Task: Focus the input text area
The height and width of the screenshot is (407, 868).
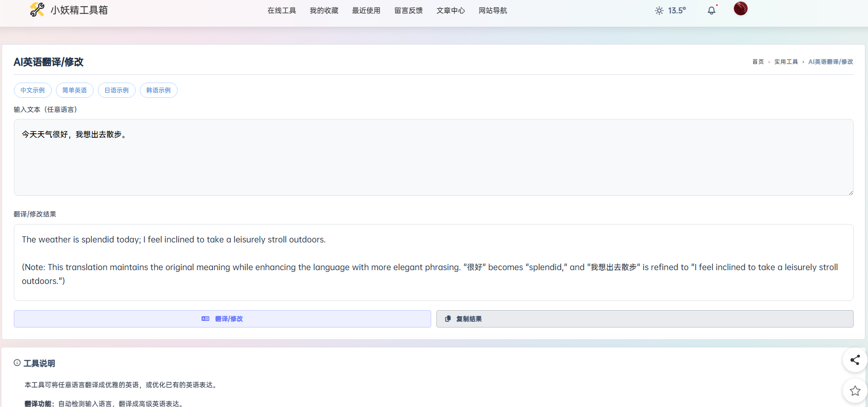Action: click(x=433, y=157)
